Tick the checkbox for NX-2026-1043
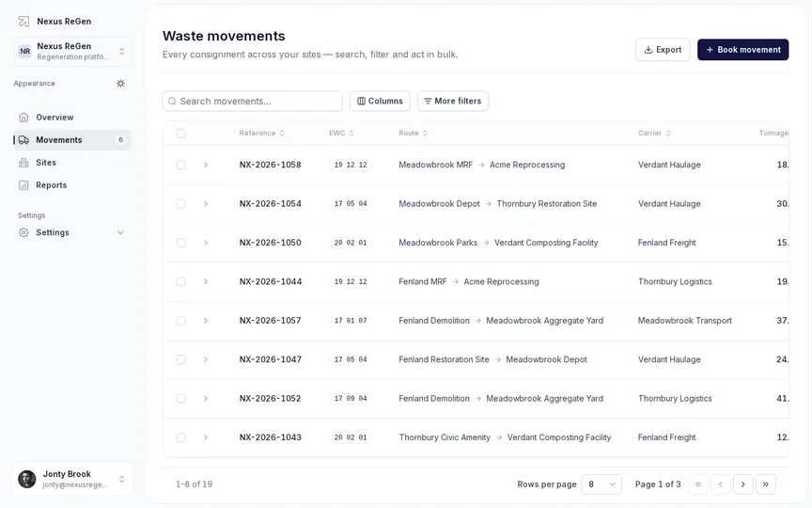 click(180, 437)
